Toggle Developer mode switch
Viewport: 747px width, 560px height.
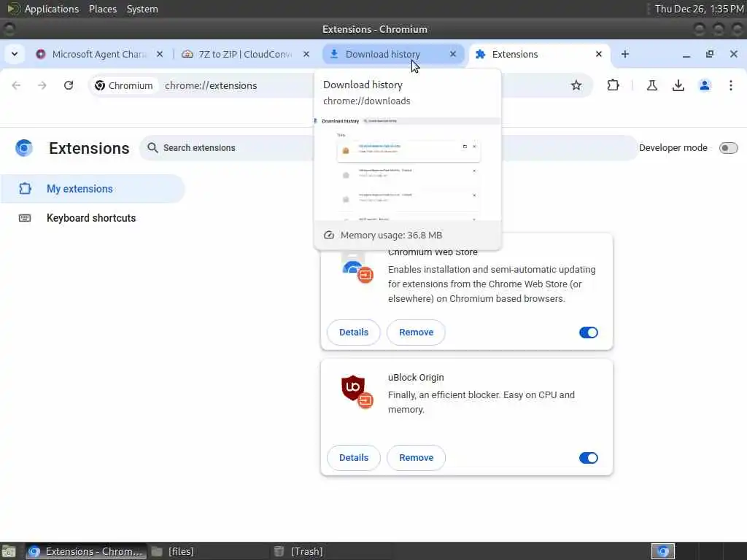[x=729, y=148]
